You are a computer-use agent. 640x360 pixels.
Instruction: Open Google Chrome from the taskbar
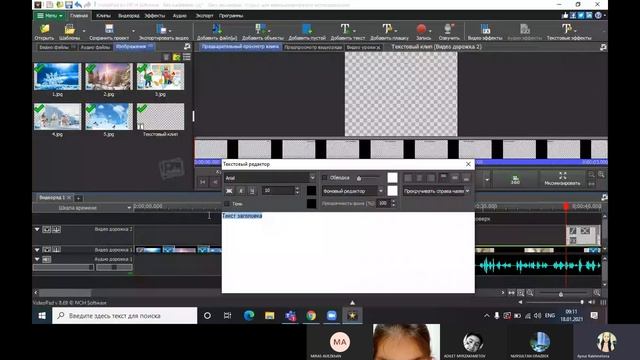[311, 316]
